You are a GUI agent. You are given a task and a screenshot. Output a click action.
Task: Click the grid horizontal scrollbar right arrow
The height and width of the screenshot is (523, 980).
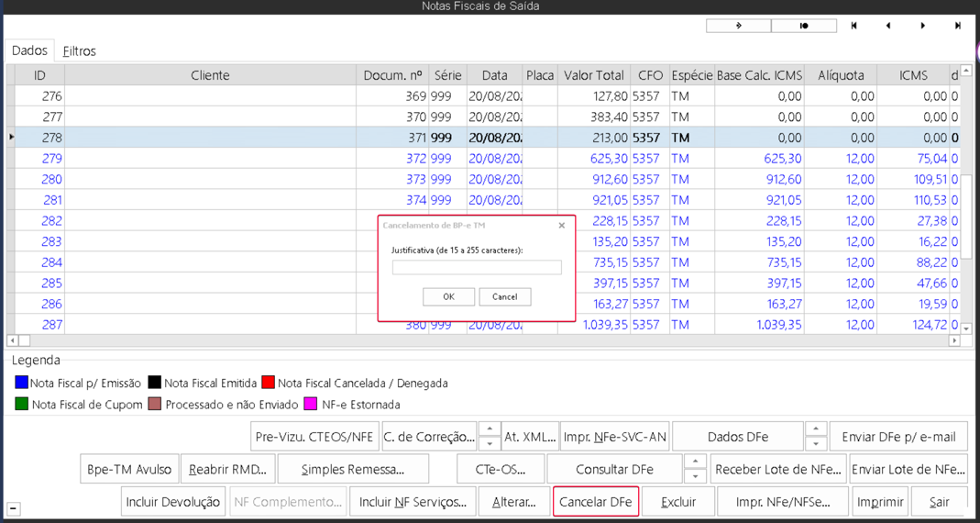point(954,340)
